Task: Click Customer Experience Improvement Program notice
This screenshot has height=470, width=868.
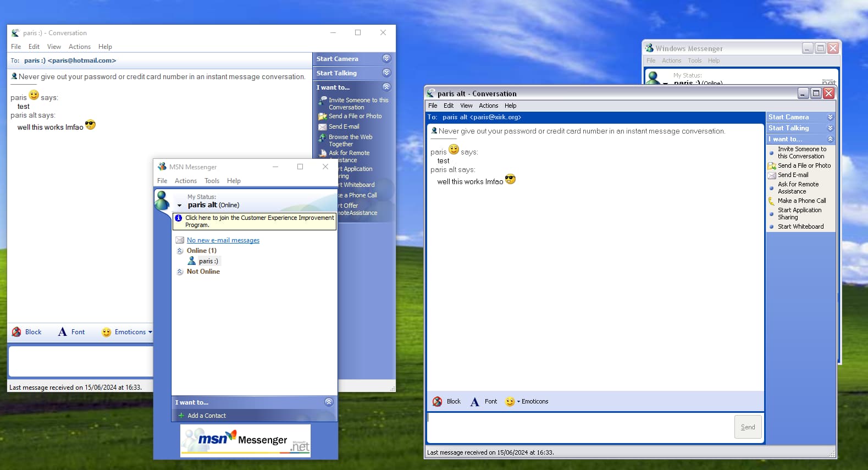Action: click(x=255, y=222)
